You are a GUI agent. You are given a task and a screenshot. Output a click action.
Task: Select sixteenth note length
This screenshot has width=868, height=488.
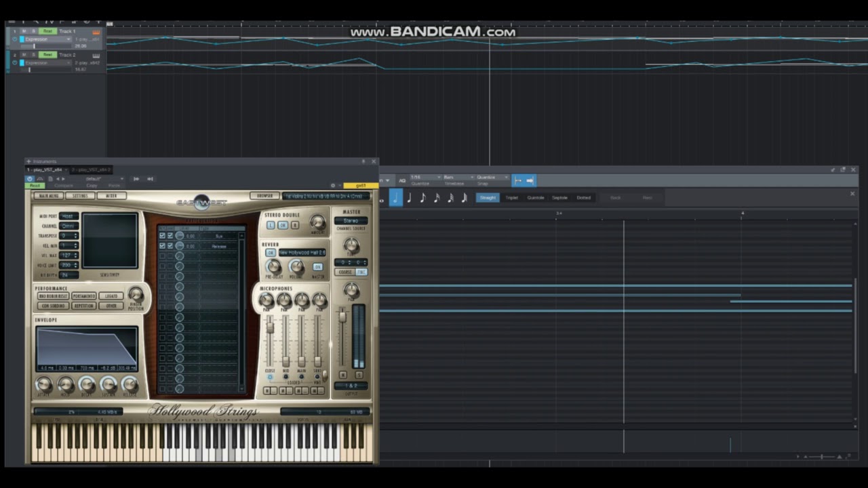437,198
